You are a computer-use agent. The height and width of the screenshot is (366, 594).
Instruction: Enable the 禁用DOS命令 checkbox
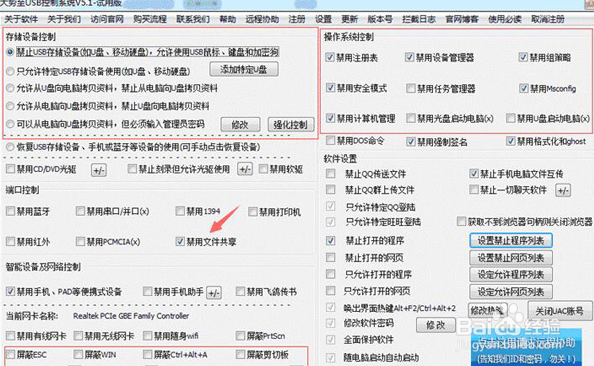coord(331,141)
